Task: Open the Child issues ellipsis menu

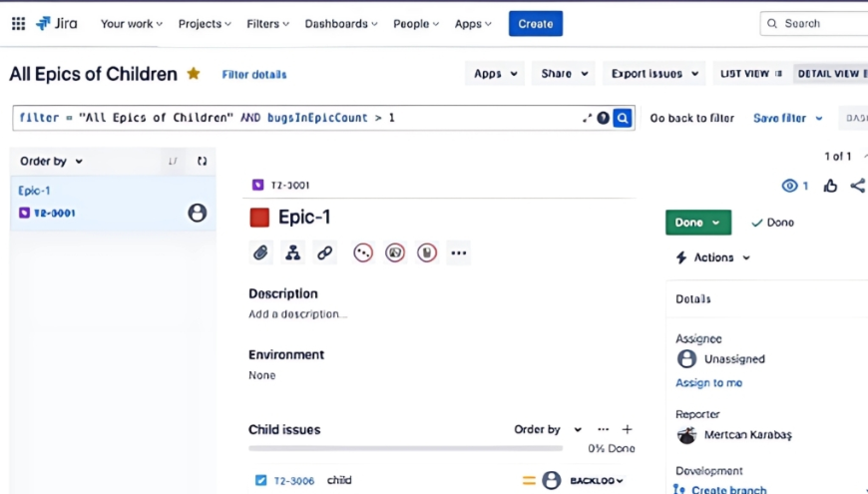Action: (x=603, y=429)
